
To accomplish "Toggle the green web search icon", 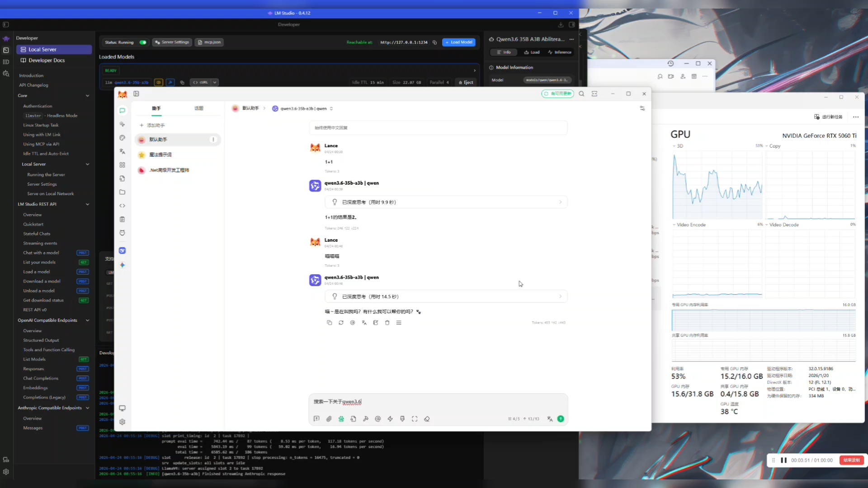I will tap(341, 419).
